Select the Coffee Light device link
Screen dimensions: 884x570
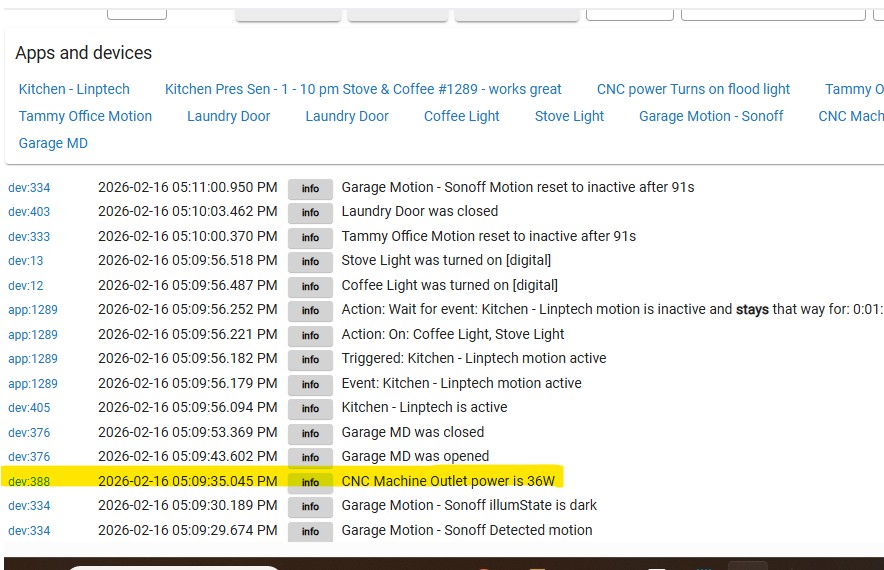[x=461, y=116]
